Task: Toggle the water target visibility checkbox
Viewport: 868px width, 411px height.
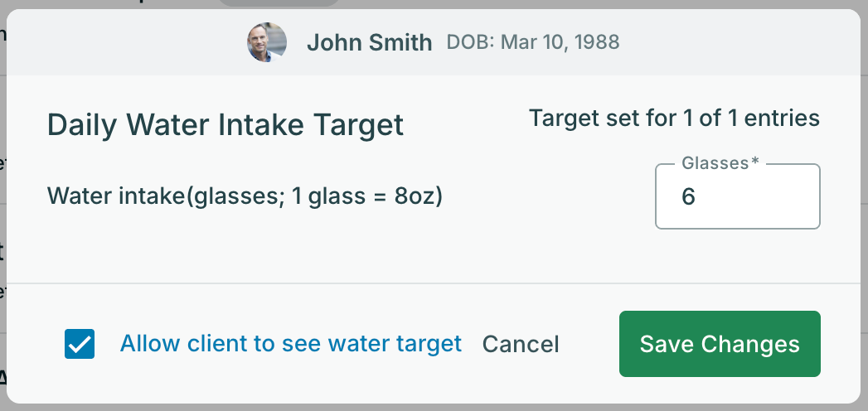Action: pos(80,344)
